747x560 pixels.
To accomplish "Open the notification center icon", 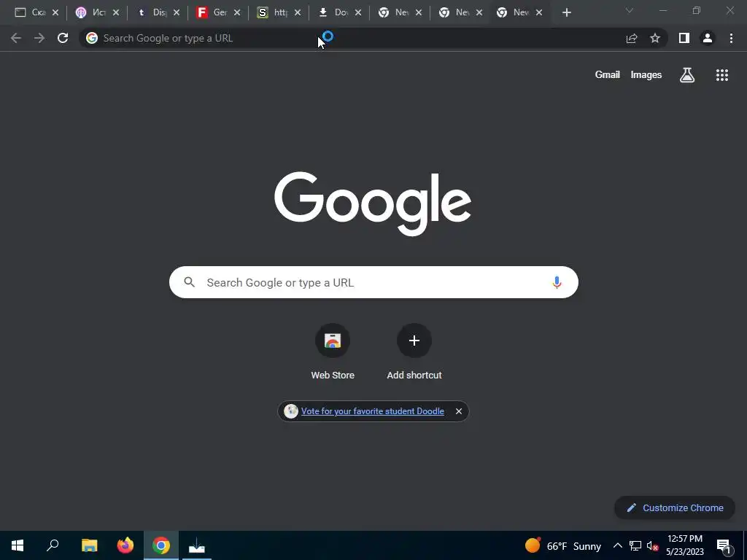I will (724, 545).
